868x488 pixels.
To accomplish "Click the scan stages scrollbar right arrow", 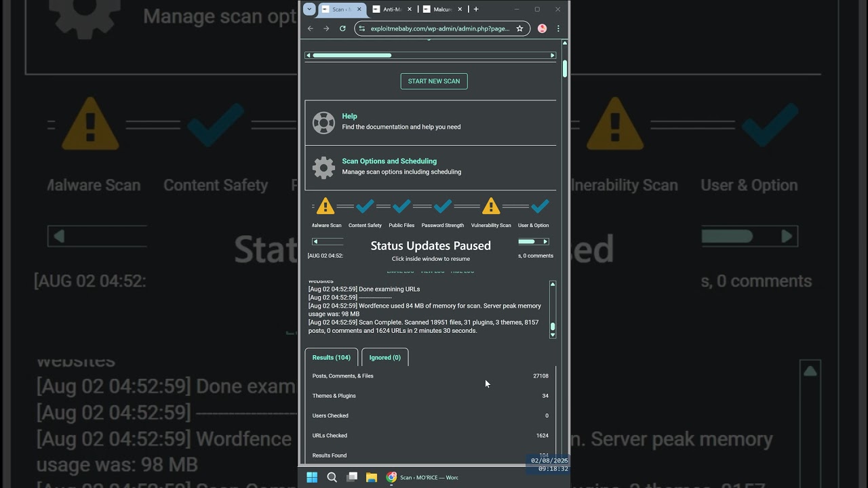I will 546,241.
